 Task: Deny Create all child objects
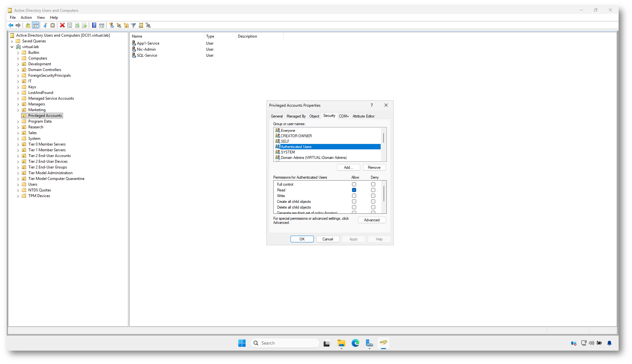(x=373, y=202)
